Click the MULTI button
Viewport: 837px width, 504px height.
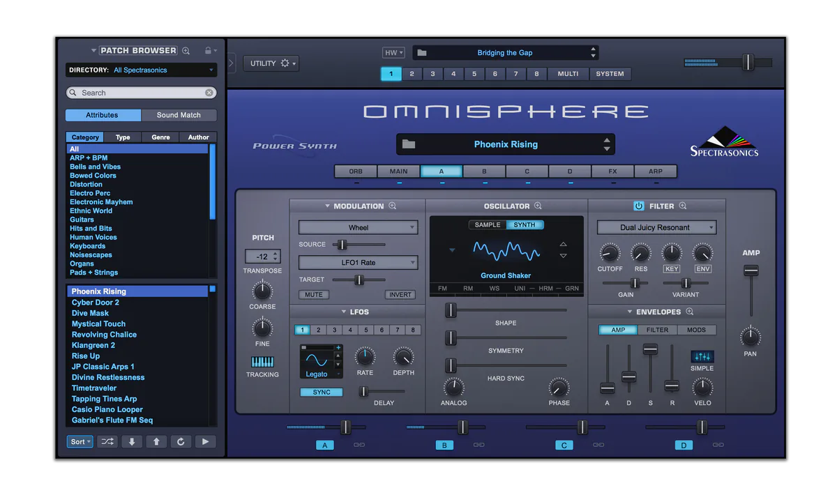pyautogui.click(x=568, y=74)
